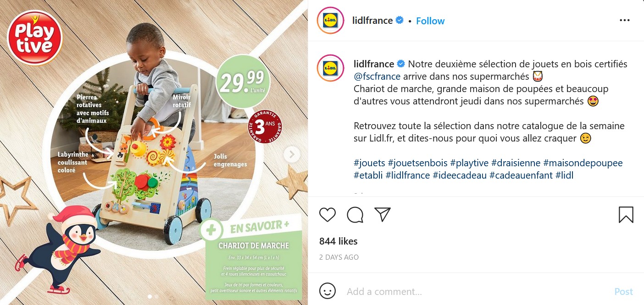
Task: Open comments via speech bubble icon
Action: (355, 214)
